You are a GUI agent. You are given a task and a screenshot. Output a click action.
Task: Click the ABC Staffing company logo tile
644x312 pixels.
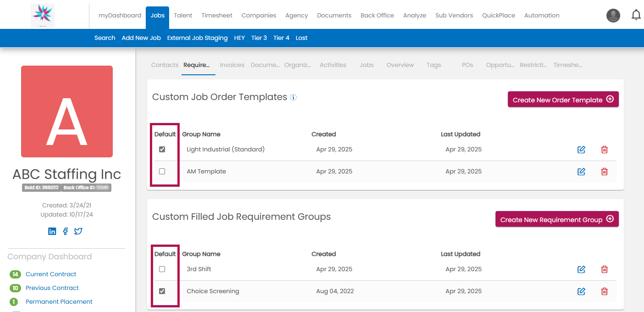[67, 111]
